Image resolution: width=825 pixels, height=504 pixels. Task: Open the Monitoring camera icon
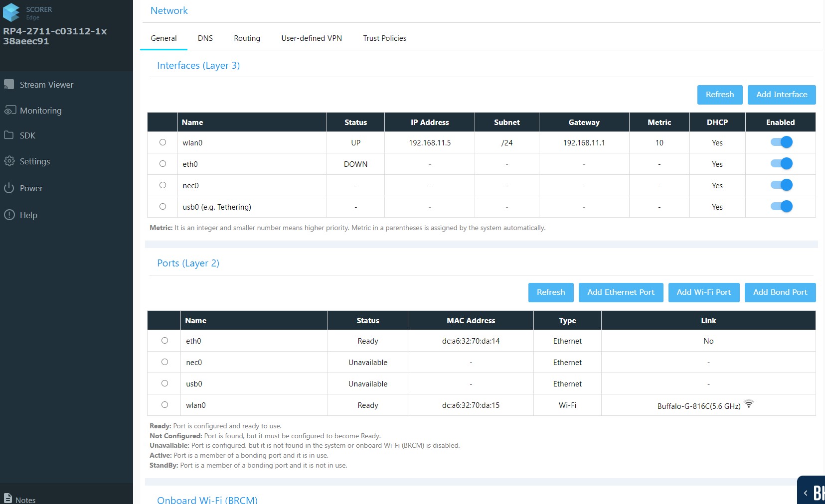click(9, 111)
